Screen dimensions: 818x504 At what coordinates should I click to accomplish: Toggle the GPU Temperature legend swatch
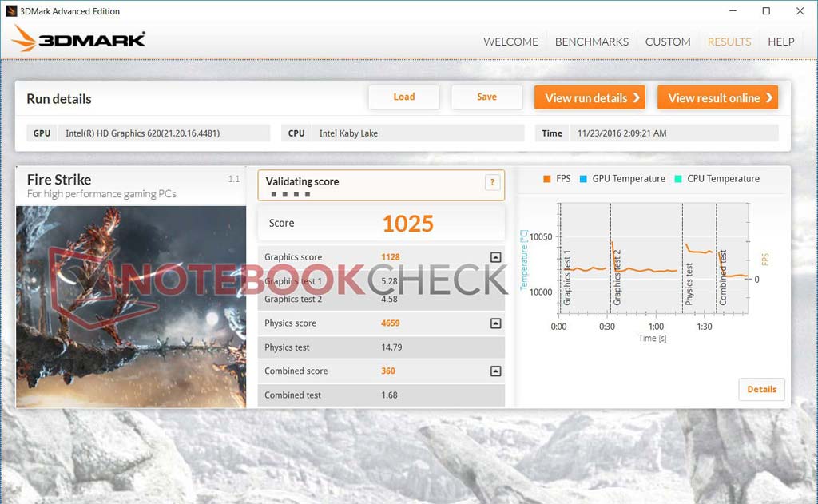tap(582, 179)
